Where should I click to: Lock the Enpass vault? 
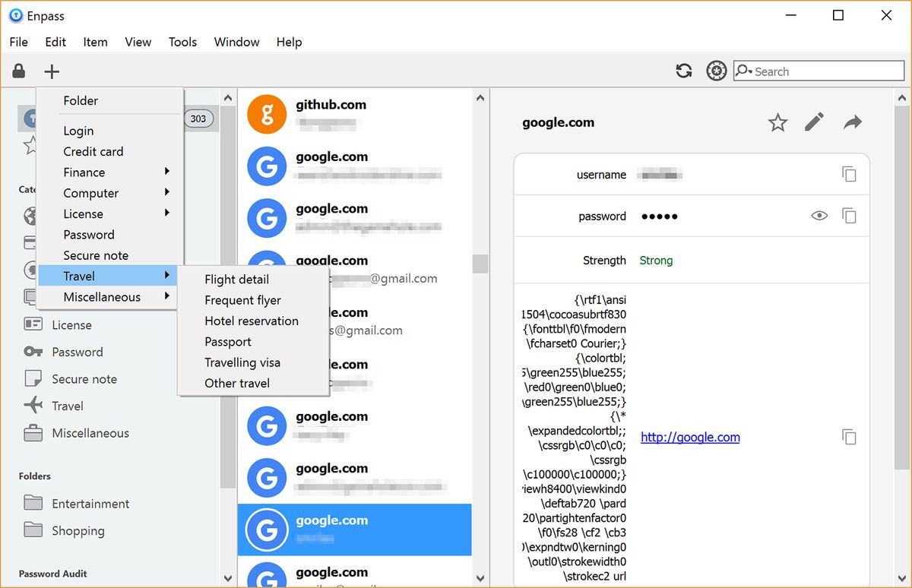point(18,71)
